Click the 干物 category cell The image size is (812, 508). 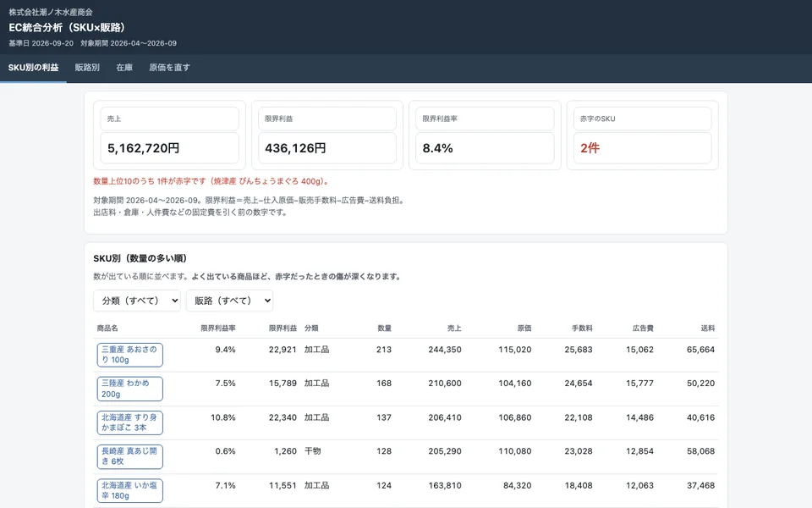[x=312, y=451]
